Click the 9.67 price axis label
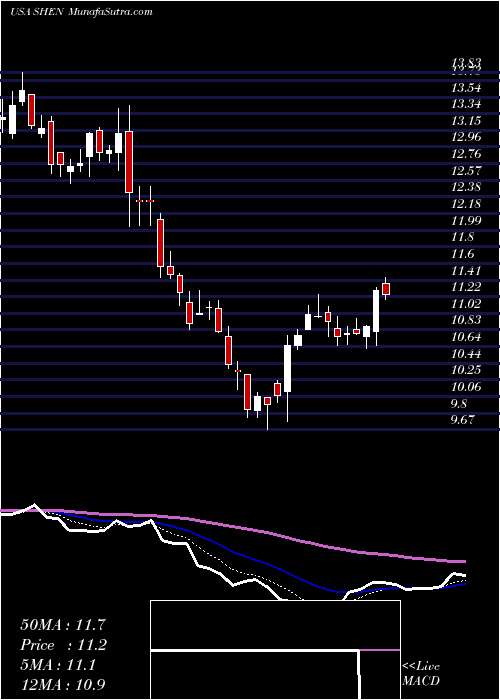This screenshot has height=700, width=500. tap(462, 421)
